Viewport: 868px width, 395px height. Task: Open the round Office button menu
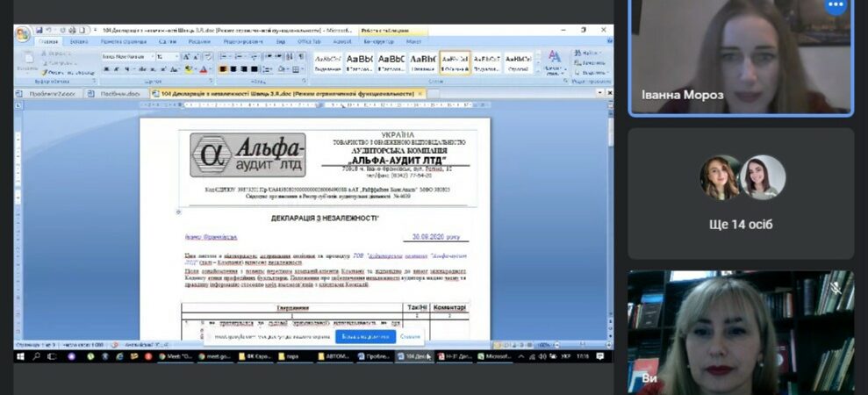click(22, 33)
